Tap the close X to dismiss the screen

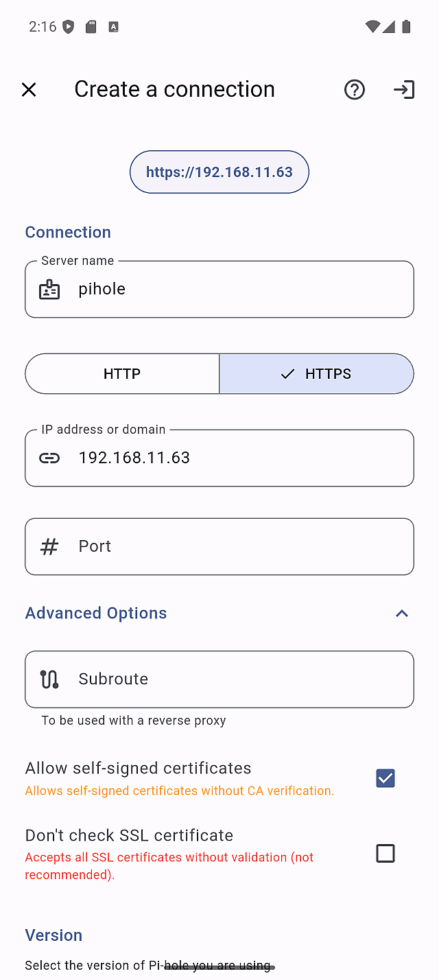click(x=29, y=89)
